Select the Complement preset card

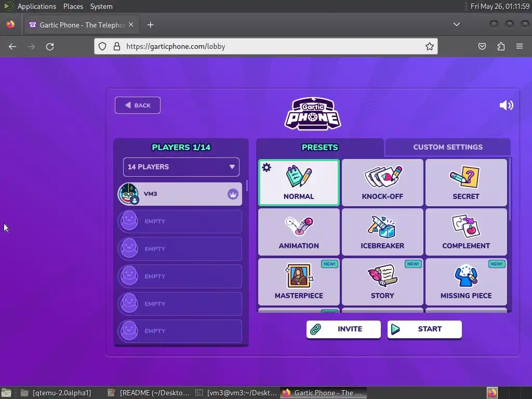click(x=466, y=232)
